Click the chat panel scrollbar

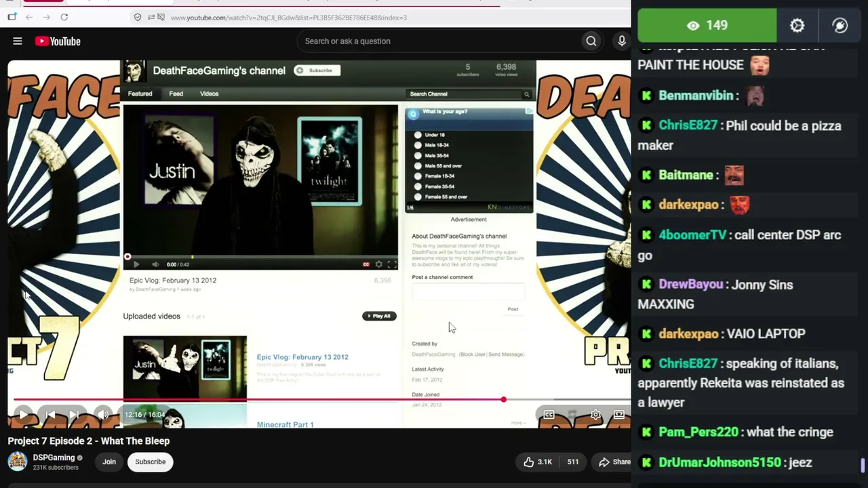coord(863,466)
